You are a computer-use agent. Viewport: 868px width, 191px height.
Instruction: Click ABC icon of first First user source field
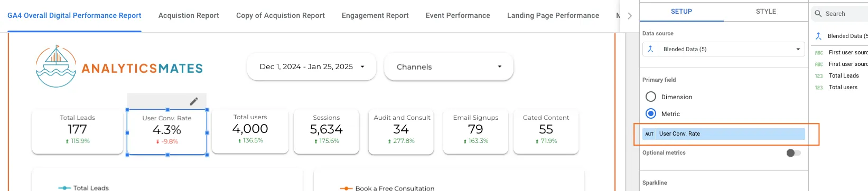[x=819, y=53]
